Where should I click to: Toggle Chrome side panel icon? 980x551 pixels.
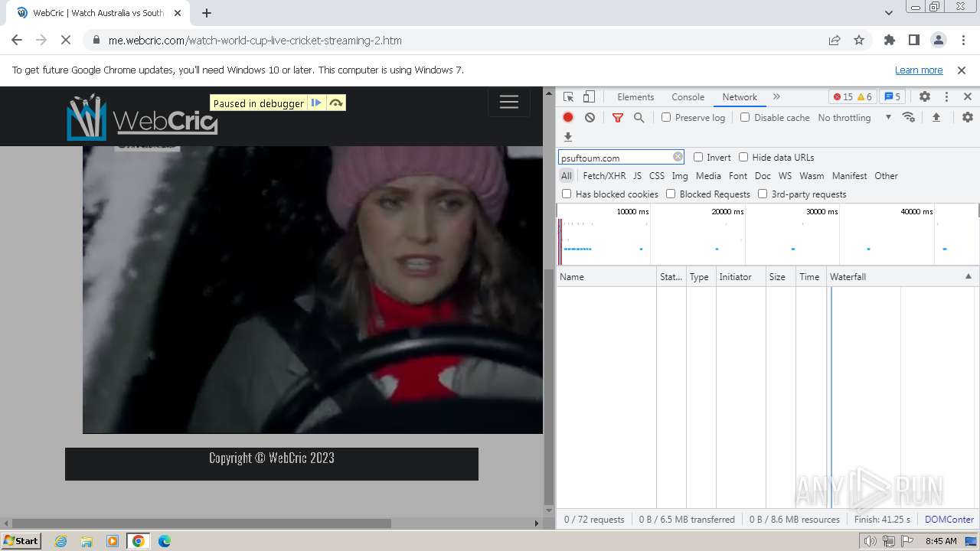(x=914, y=41)
